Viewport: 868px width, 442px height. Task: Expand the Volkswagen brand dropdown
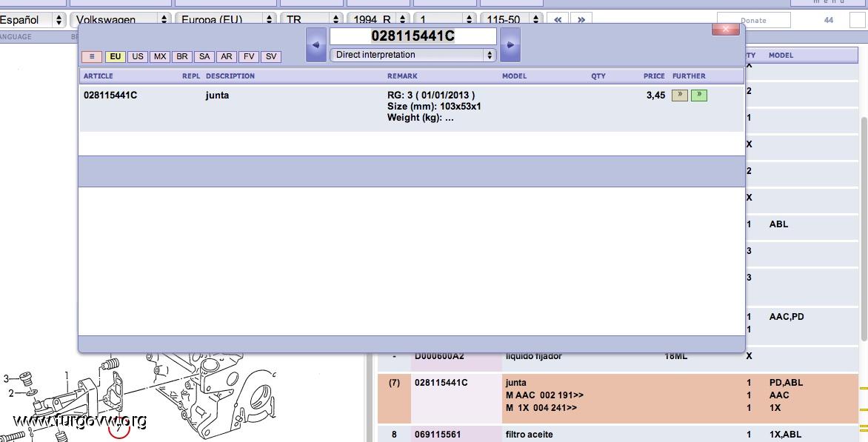coord(121,20)
